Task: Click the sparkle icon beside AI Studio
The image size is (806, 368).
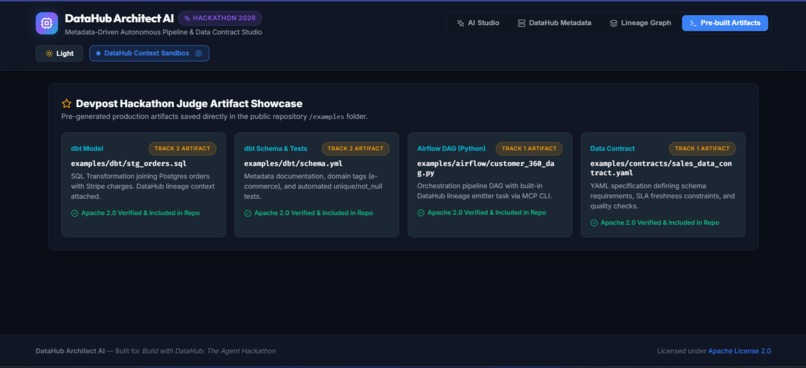Action: click(x=461, y=23)
